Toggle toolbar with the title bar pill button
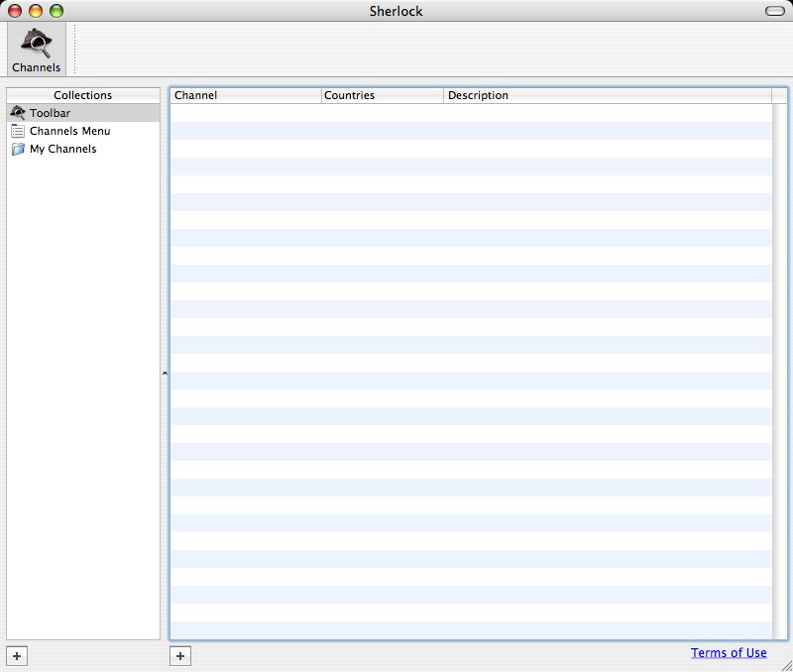The width and height of the screenshot is (793, 672). 775,11
